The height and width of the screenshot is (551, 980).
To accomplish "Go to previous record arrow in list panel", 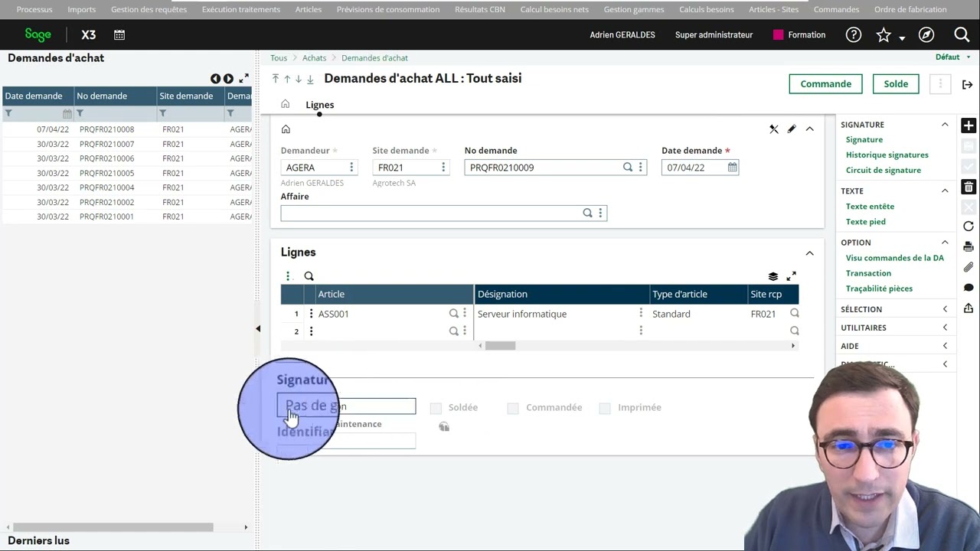I will pyautogui.click(x=215, y=79).
